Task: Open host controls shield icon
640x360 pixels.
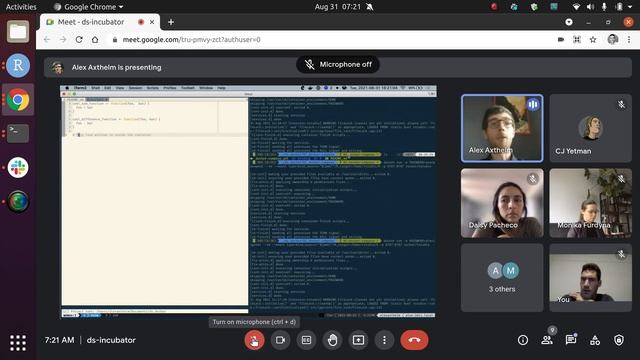Action: 619,340
